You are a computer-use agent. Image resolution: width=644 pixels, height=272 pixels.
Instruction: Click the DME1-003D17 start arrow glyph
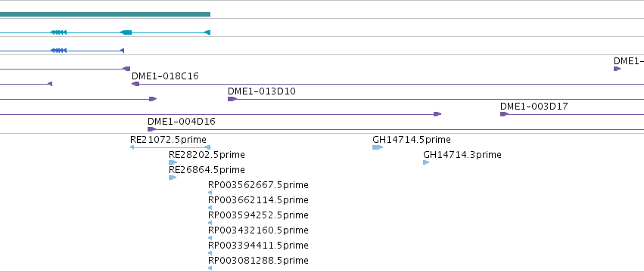click(504, 114)
